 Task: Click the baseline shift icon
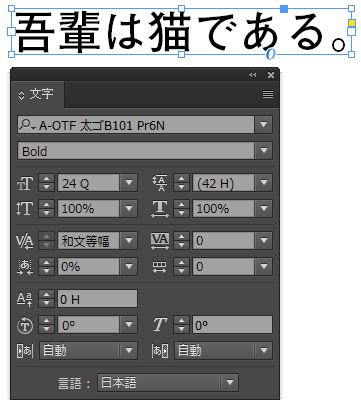click(25, 299)
